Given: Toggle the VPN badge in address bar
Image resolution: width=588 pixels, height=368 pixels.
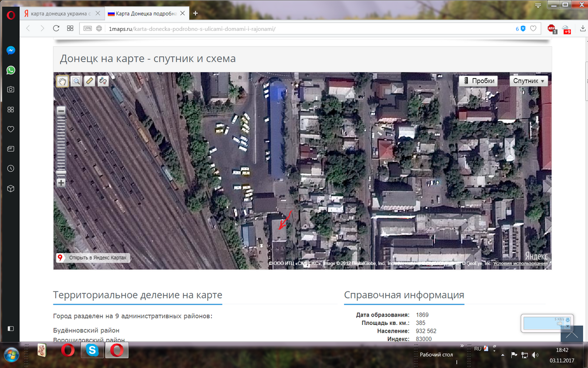Looking at the screenshot, I should click(x=88, y=28).
